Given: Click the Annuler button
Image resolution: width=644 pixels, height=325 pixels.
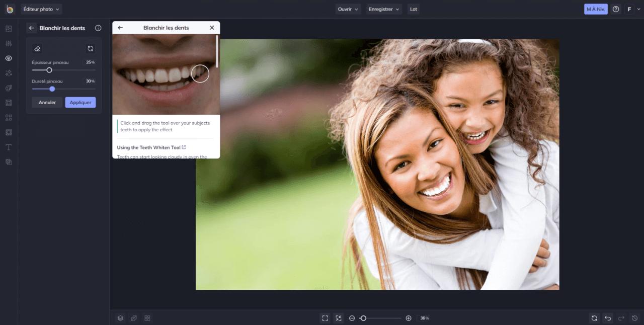Looking at the screenshot, I should (x=47, y=103).
